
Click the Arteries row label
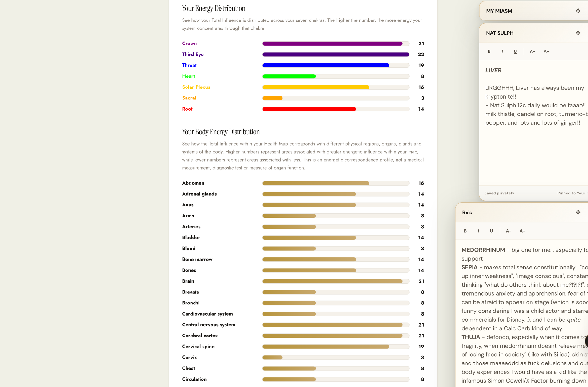[191, 226]
